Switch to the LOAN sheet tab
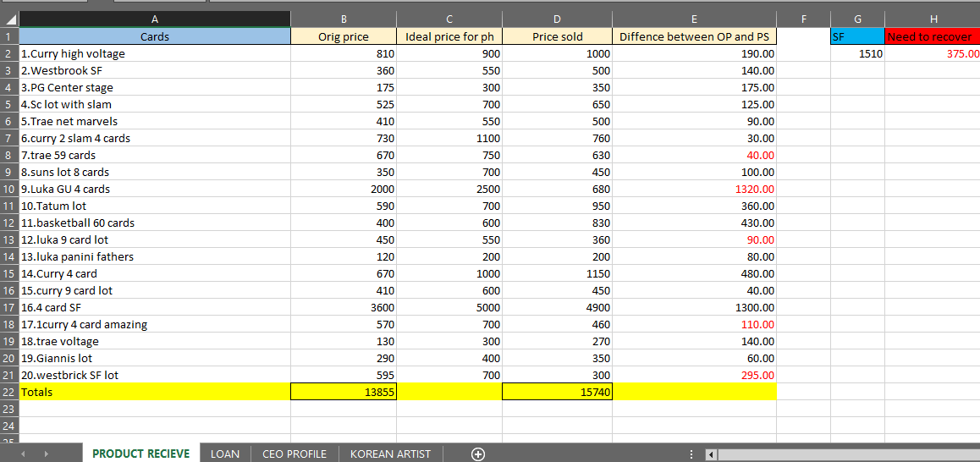 pyautogui.click(x=225, y=454)
